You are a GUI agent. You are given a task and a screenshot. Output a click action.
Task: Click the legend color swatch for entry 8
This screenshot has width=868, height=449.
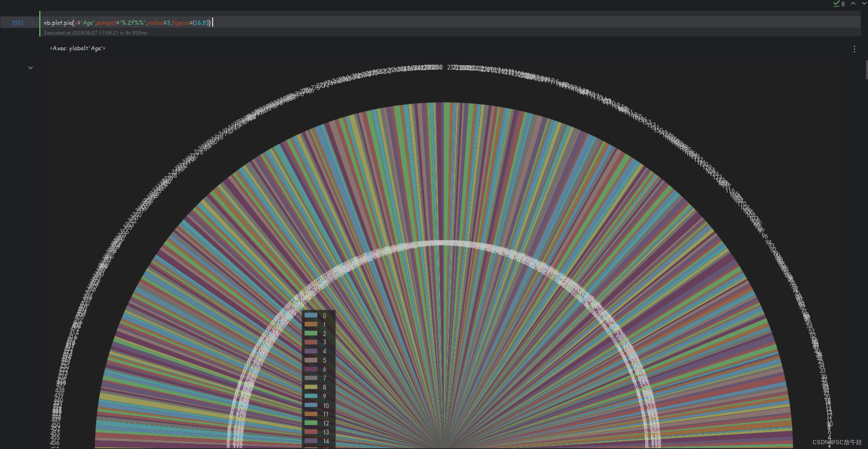tap(311, 387)
